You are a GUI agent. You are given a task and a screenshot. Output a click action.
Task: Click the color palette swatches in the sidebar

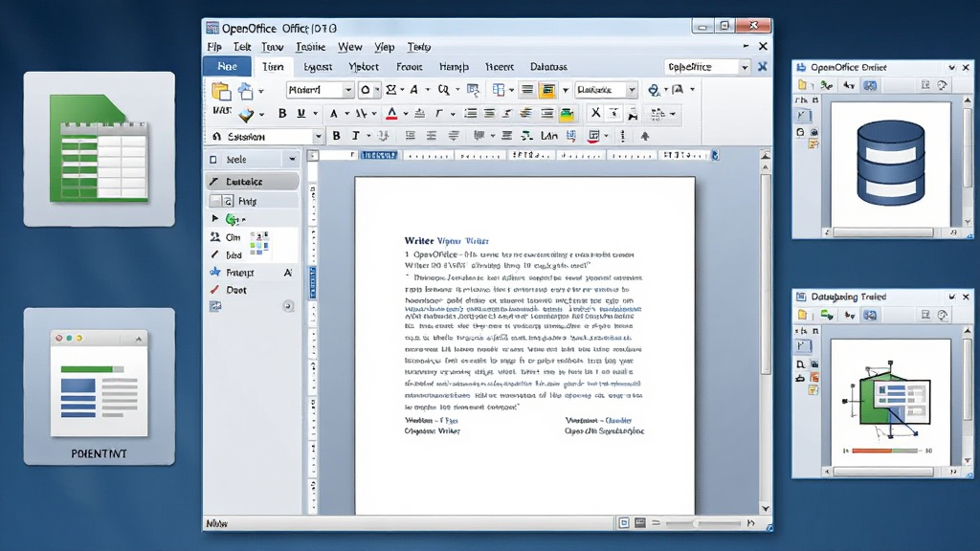point(259,242)
